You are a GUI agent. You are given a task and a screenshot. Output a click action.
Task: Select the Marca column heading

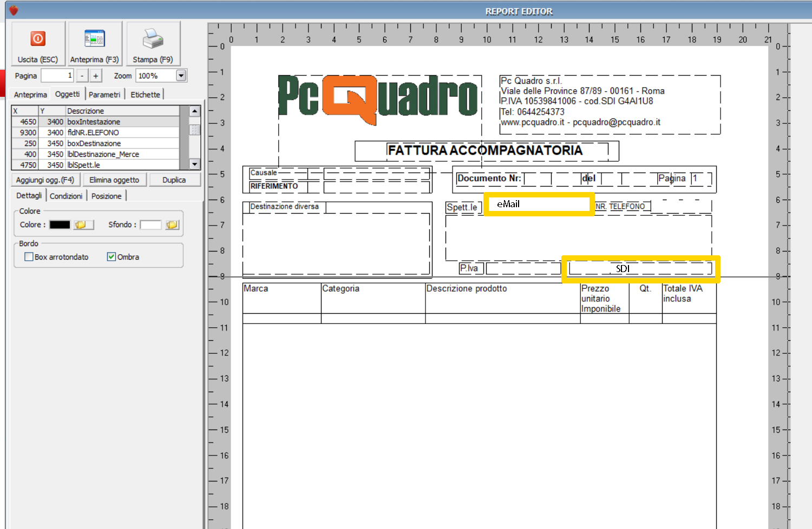(256, 289)
